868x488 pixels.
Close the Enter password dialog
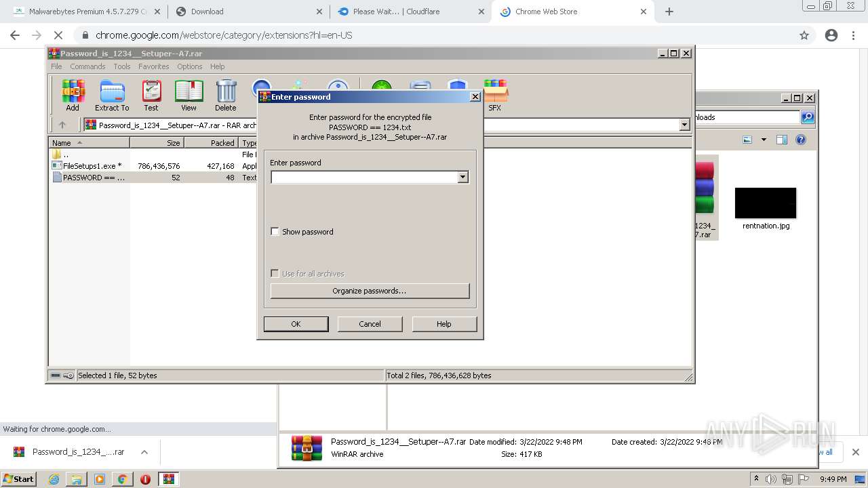coord(475,97)
